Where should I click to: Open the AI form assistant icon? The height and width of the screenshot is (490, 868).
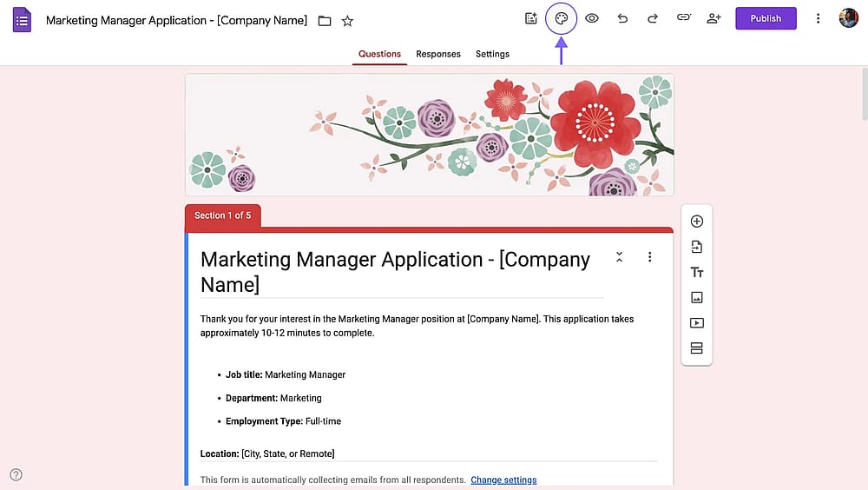(x=531, y=18)
